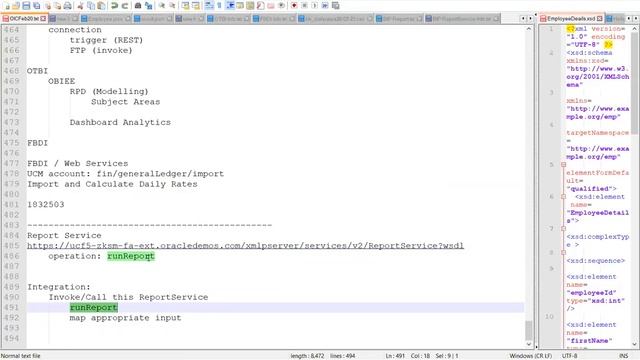Click the '1832503' text on line 481
640x360 pixels.
coord(46,204)
